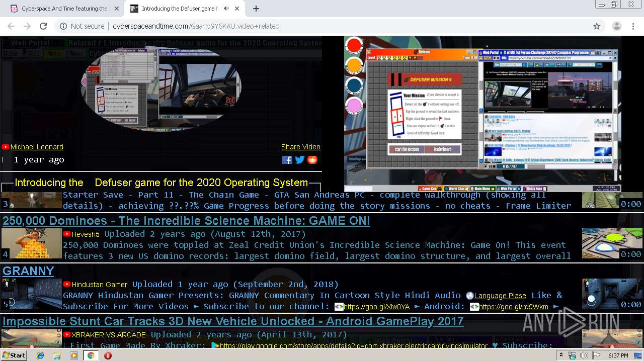Click the 'Uploaded 2 years ago (August 12th, 2017)' text
644x362 pixels.
coord(205,234)
